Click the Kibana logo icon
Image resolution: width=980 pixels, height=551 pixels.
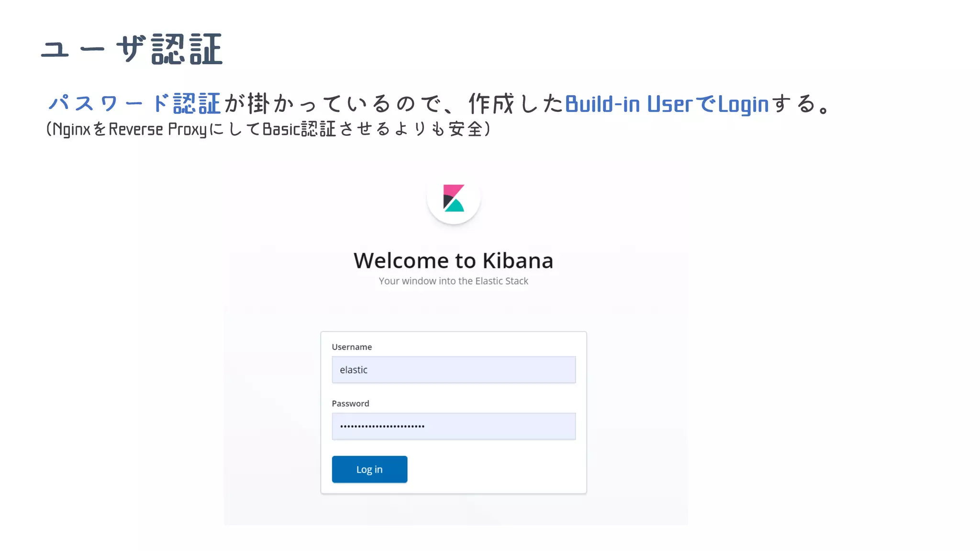(453, 198)
